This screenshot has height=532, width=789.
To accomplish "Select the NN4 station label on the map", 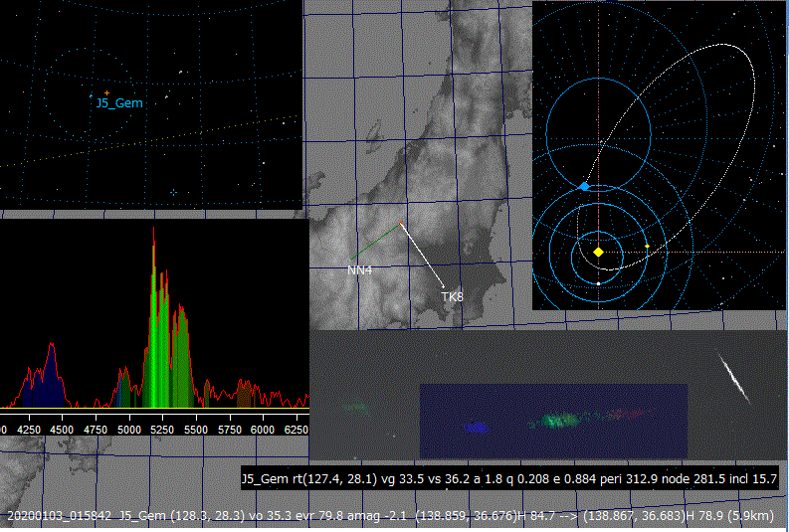I will pyautogui.click(x=359, y=269).
